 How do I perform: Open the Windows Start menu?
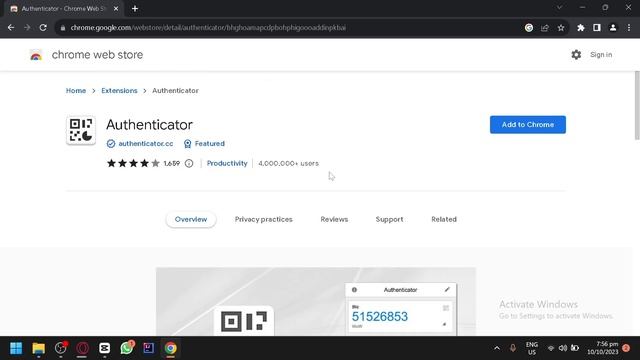point(16,348)
